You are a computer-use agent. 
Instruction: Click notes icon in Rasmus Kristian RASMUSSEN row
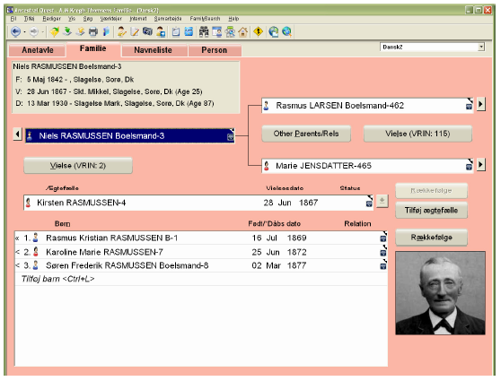[x=383, y=239]
